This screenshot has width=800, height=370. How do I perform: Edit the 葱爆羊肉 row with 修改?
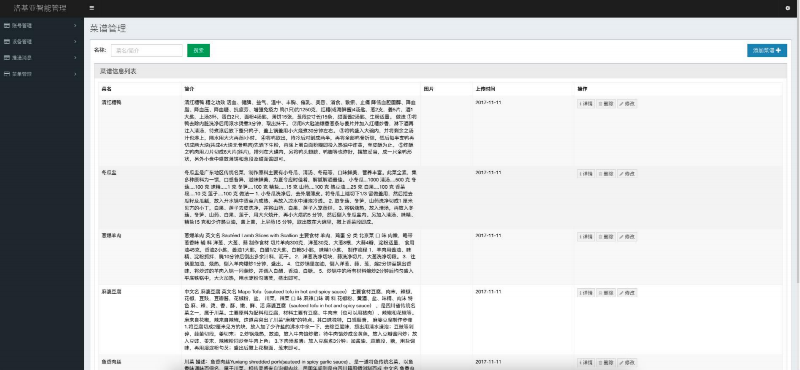coord(627,237)
